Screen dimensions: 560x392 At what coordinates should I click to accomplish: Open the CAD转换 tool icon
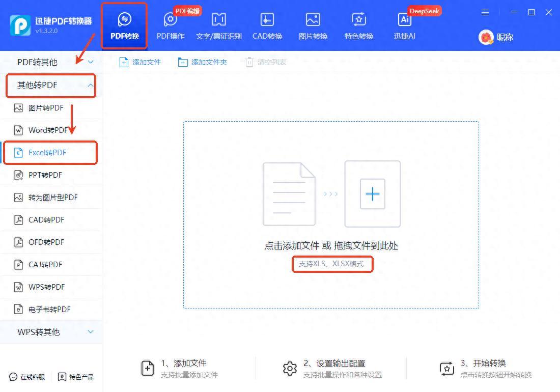click(x=267, y=20)
